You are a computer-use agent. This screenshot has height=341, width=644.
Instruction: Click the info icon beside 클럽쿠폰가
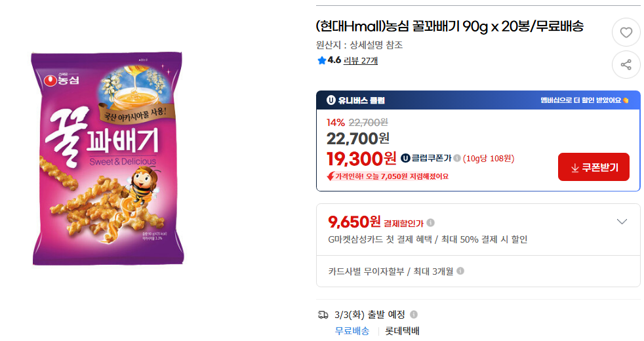coord(457,158)
